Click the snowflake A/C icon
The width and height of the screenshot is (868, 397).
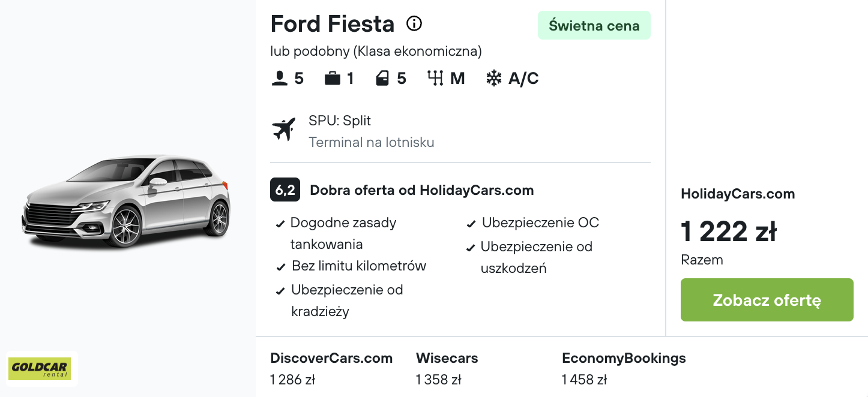[493, 79]
